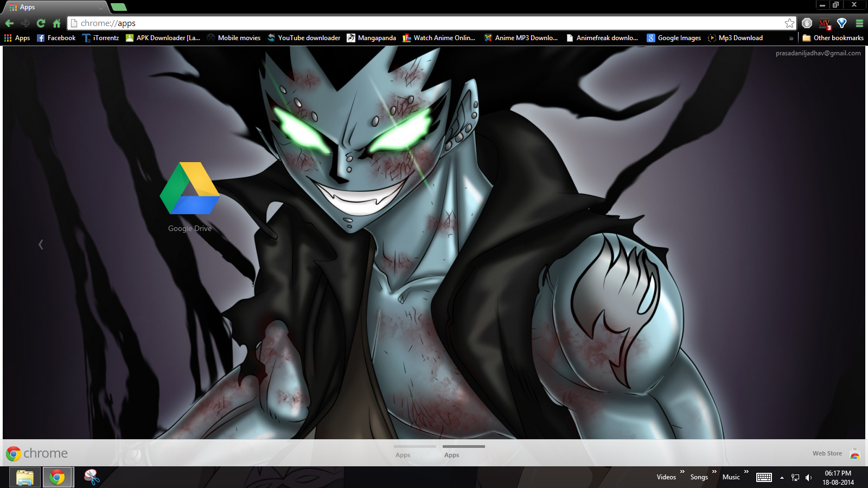Image resolution: width=868 pixels, height=488 pixels.
Task: Go to the previous apps page arrow
Action: (x=41, y=245)
